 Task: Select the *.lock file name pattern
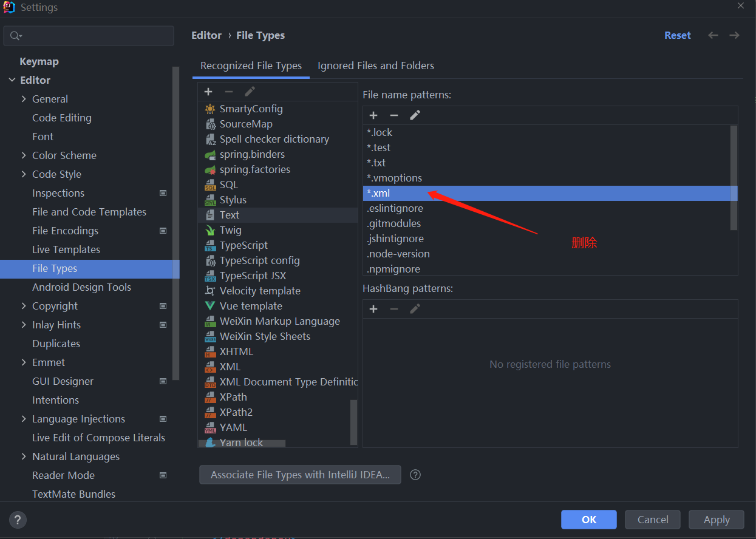547,132
